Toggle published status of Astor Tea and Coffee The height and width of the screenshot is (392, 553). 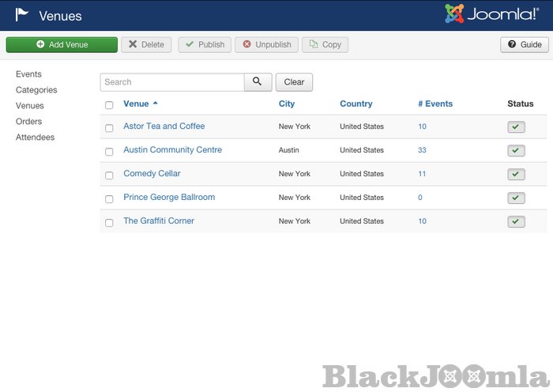[516, 127]
